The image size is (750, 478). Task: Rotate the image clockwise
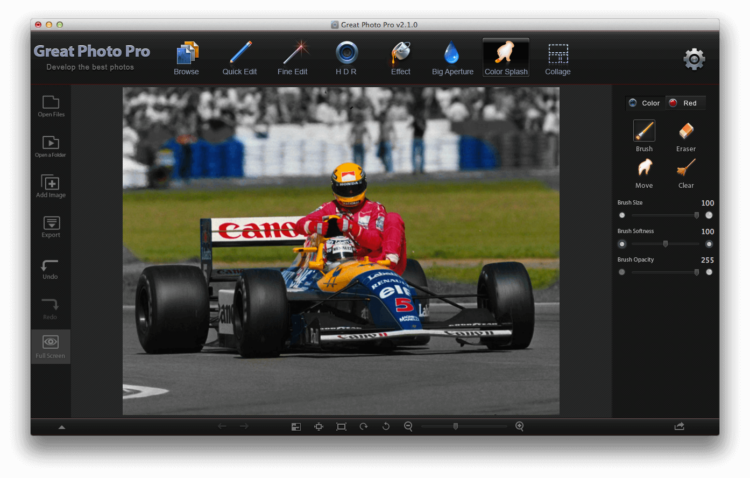tap(364, 426)
